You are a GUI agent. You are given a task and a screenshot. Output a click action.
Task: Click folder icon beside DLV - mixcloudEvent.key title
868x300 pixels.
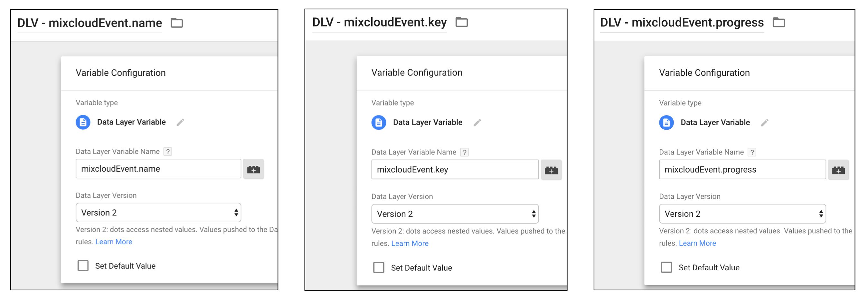pyautogui.click(x=462, y=22)
